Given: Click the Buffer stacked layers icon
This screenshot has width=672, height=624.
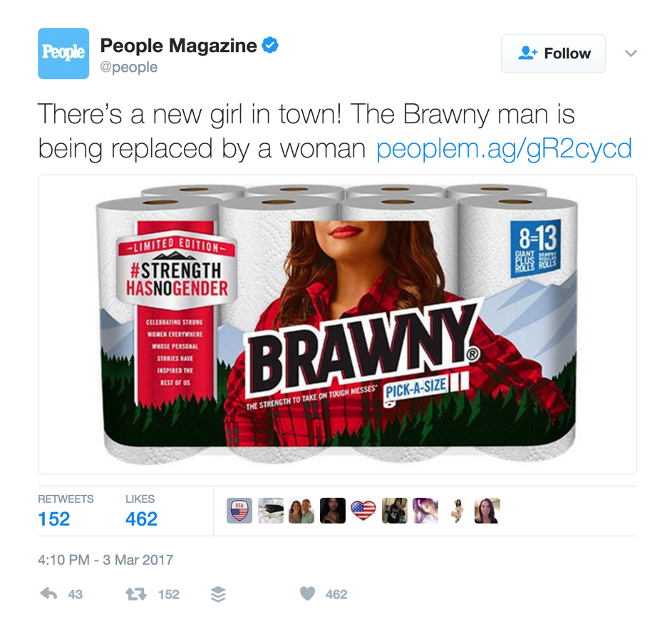Looking at the screenshot, I should click(218, 595).
